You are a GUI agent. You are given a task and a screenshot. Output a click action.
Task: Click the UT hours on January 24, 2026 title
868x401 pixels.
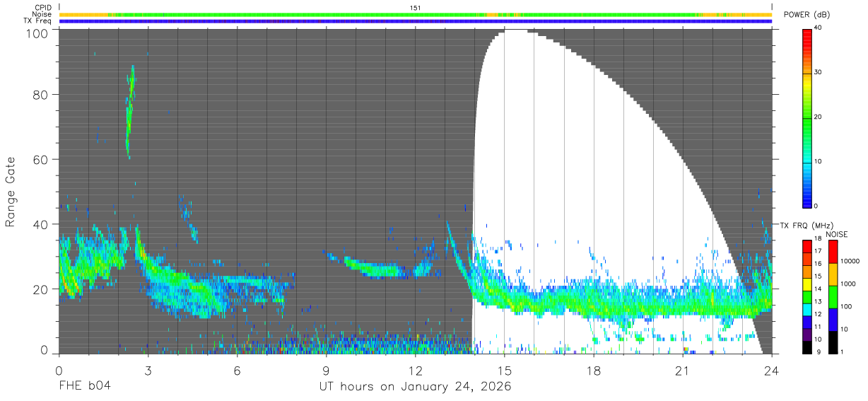(416, 387)
